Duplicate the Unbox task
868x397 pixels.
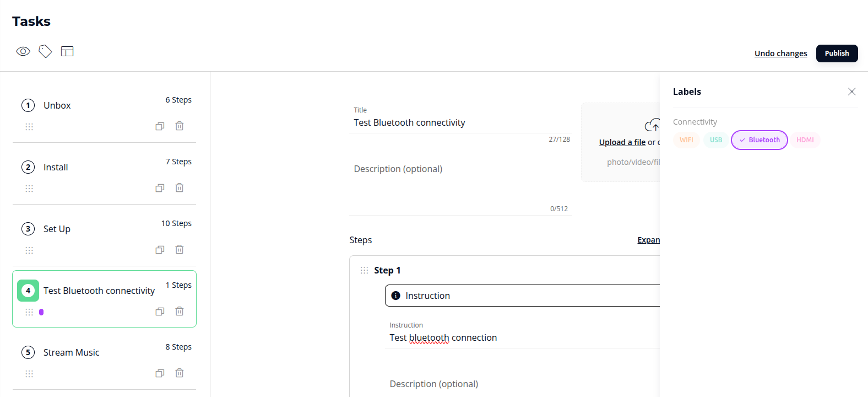[160, 126]
